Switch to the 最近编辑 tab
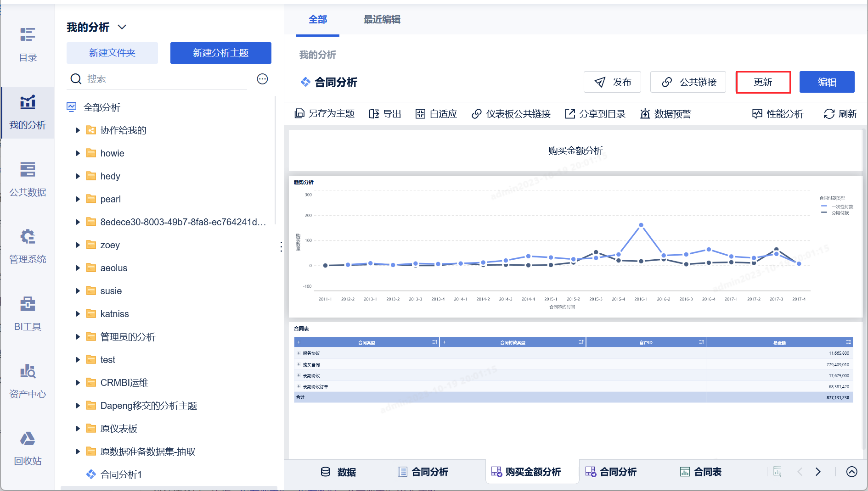Viewport: 868px width, 491px height. coord(382,19)
